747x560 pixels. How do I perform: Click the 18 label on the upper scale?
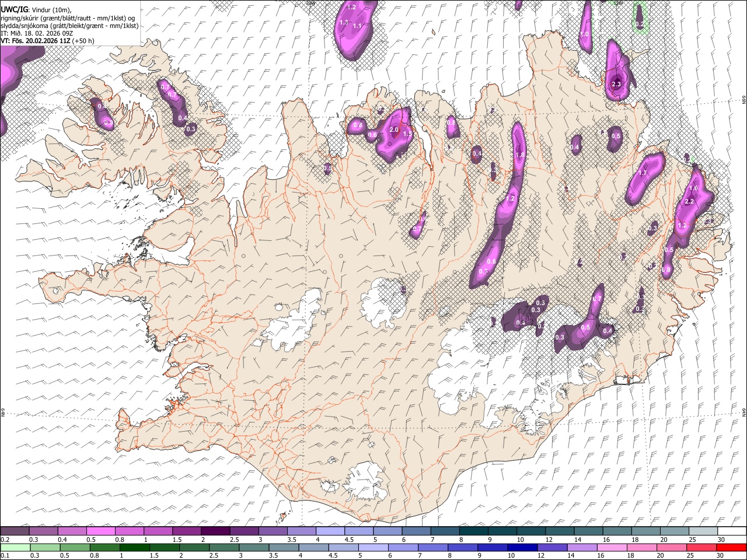point(635,540)
